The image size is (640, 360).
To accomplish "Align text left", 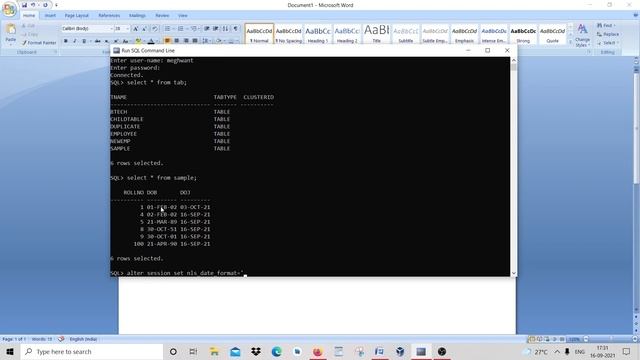I will coord(167,41).
